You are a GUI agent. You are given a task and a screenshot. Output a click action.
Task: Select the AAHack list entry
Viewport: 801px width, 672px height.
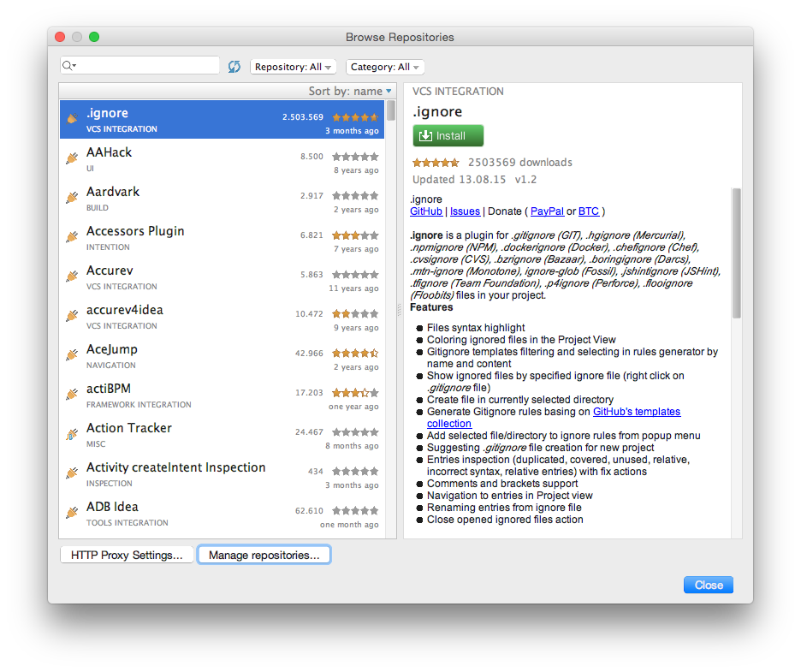click(x=214, y=158)
